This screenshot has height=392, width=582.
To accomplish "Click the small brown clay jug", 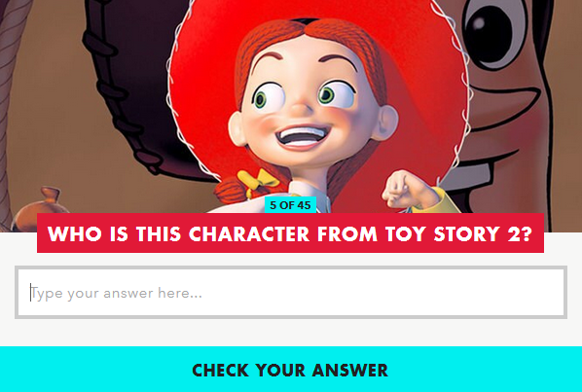I will coord(40,209).
